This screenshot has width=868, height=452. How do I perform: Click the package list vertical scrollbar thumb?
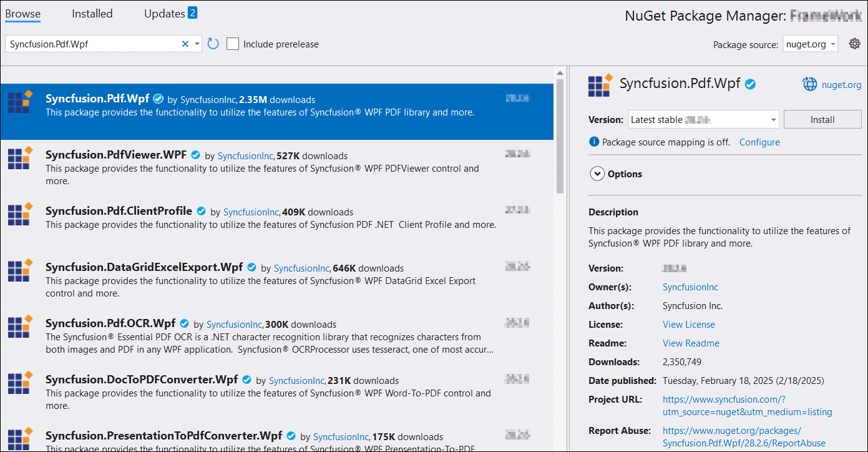coord(560,137)
